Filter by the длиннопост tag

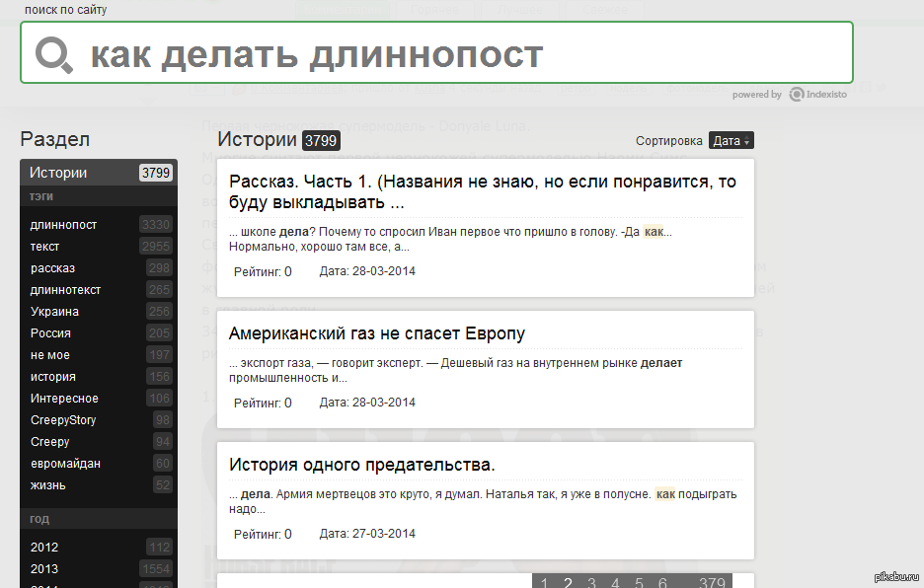(63, 225)
